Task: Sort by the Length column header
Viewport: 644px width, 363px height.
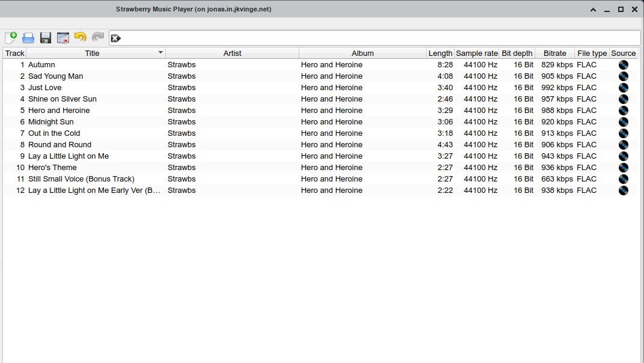Action: tap(440, 53)
